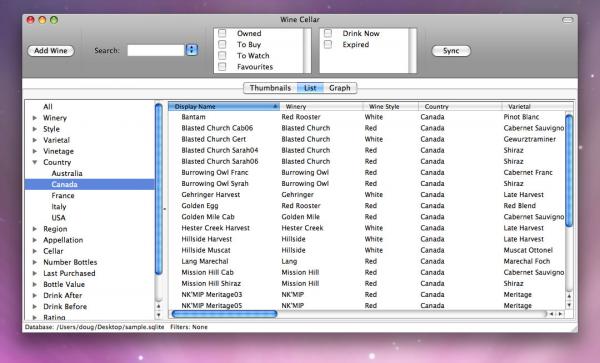Click the split pane divider handle
This screenshot has height=363, width=600.
point(165,209)
